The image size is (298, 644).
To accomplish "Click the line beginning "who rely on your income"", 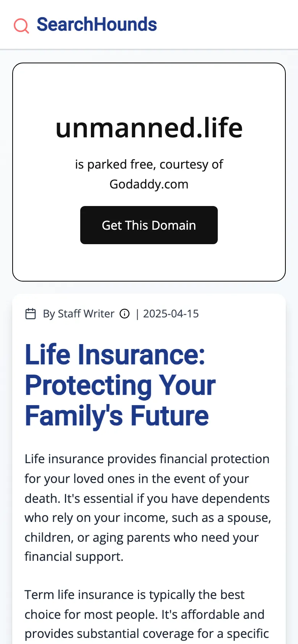I will pyautogui.click(x=148, y=518).
